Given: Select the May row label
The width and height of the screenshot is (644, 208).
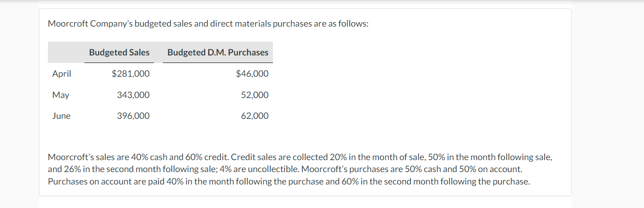Looking at the screenshot, I should point(61,95).
